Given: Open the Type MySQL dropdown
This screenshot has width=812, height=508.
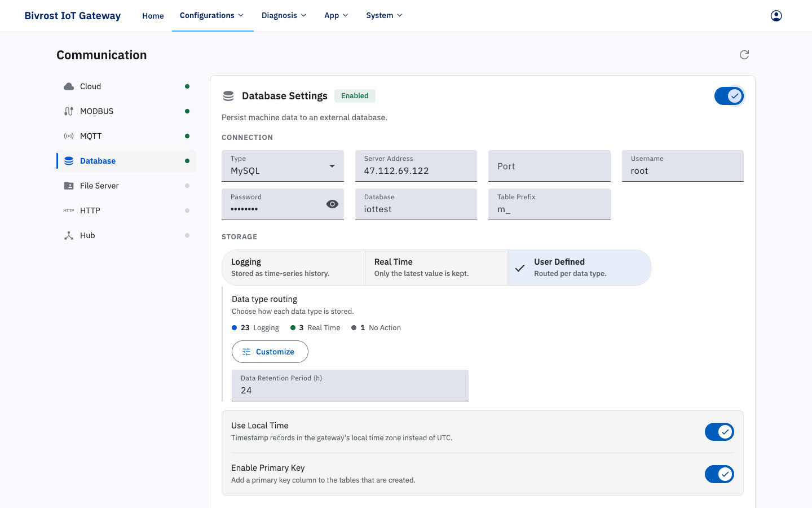Looking at the screenshot, I should click(283, 166).
